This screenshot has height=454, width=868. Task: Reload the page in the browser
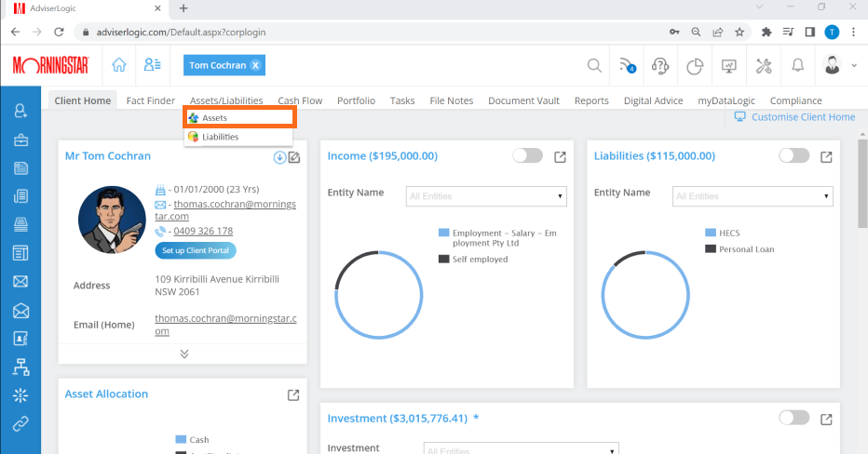59,32
